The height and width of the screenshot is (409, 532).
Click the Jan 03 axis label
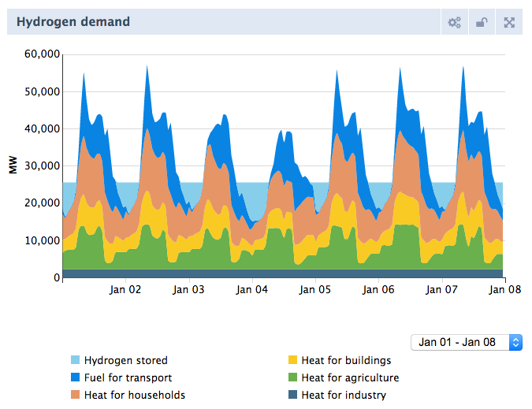point(188,290)
